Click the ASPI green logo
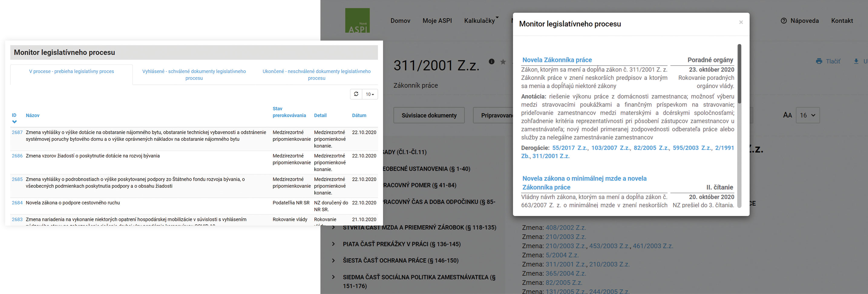 (357, 21)
